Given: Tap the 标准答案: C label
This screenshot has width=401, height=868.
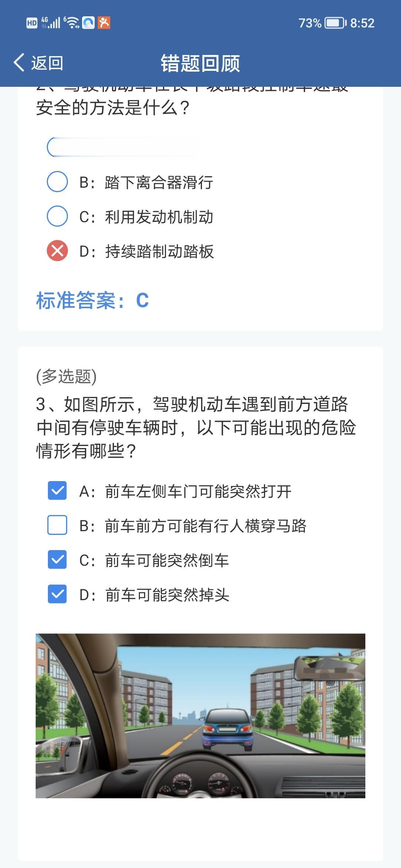Looking at the screenshot, I should pyautogui.click(x=92, y=300).
